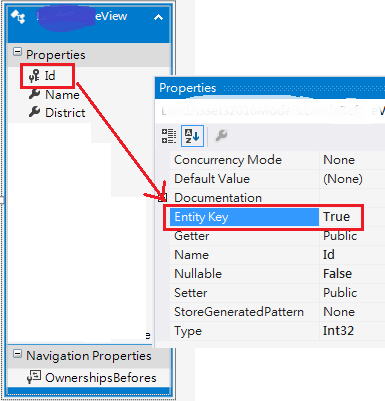The image size is (385, 401).
Task: Open Property Pages wrench icon
Action: tap(221, 136)
